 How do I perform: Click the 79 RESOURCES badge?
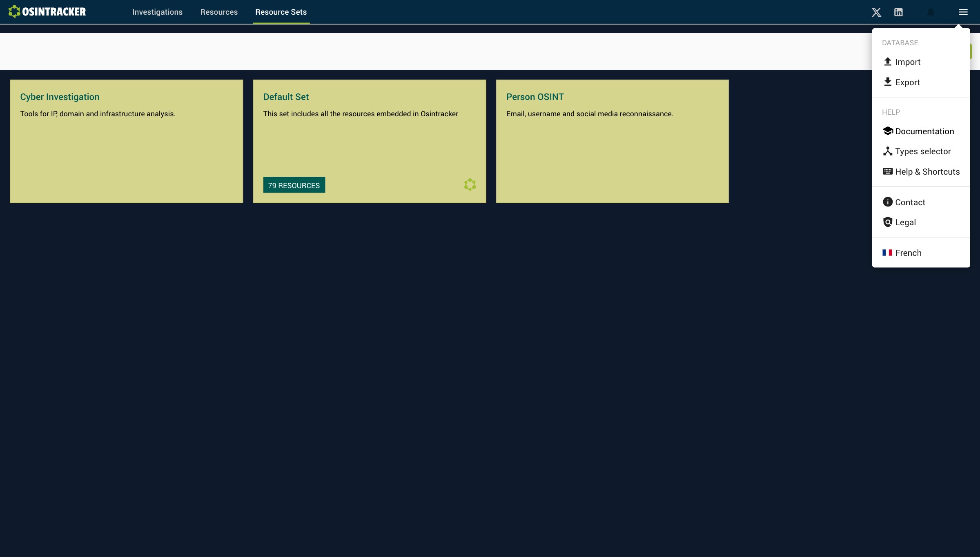pyautogui.click(x=294, y=185)
